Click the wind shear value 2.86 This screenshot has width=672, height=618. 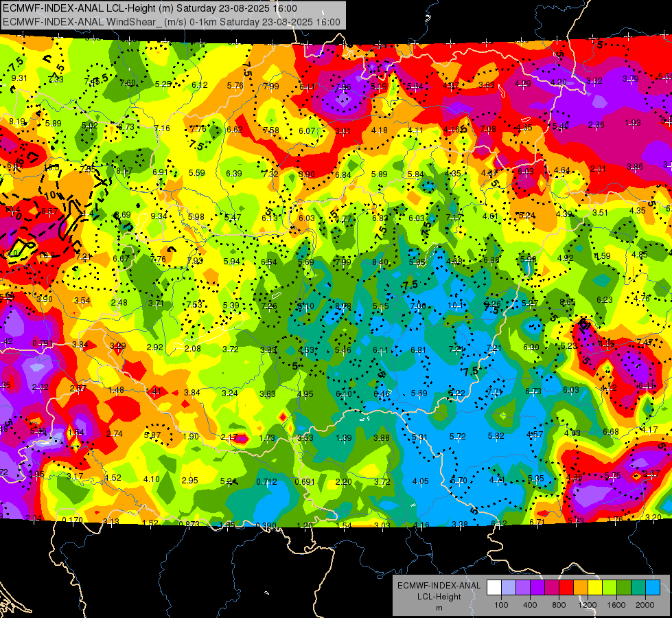point(596,125)
